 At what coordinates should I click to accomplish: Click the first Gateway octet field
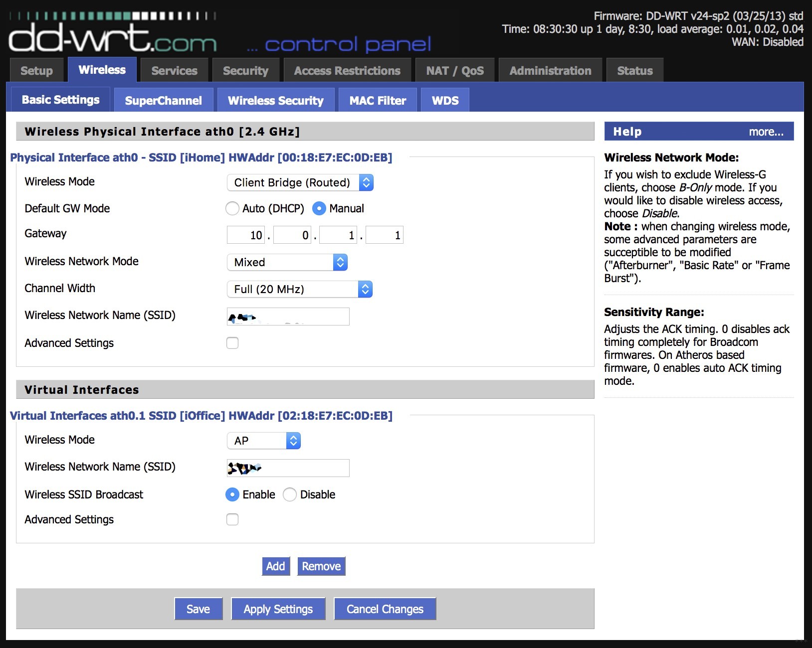(x=246, y=235)
